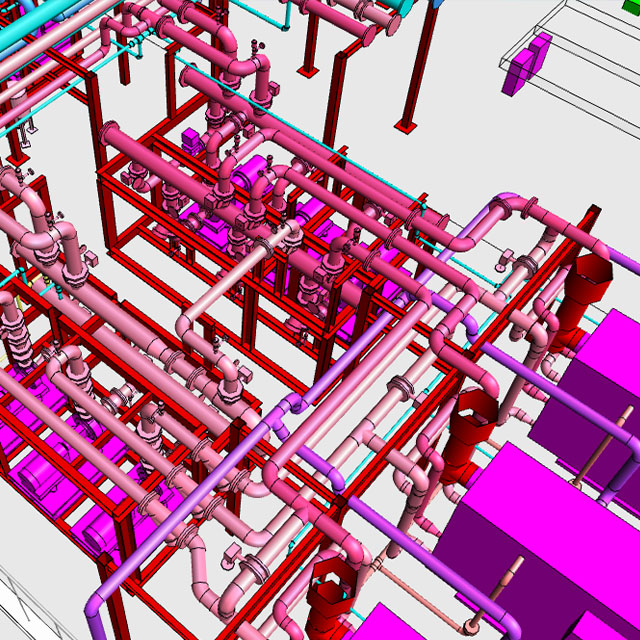Select the green block in the 3D model
The image size is (640, 640).
[632, 6]
